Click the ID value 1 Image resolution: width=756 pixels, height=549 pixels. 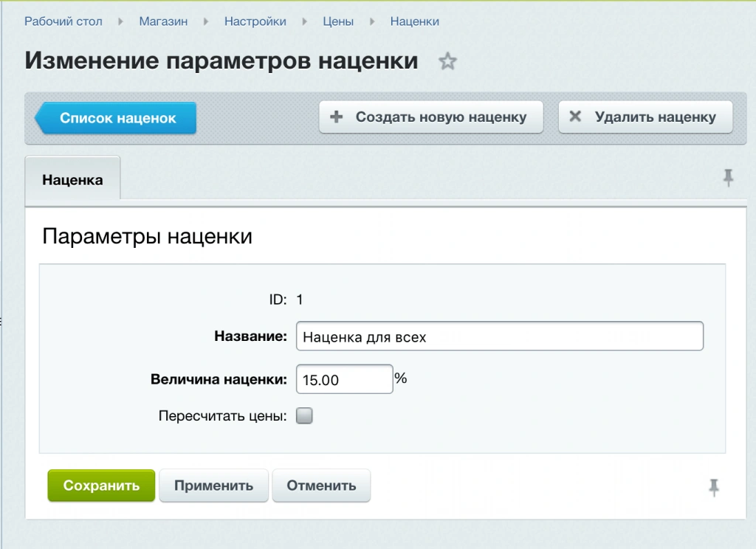pos(300,300)
